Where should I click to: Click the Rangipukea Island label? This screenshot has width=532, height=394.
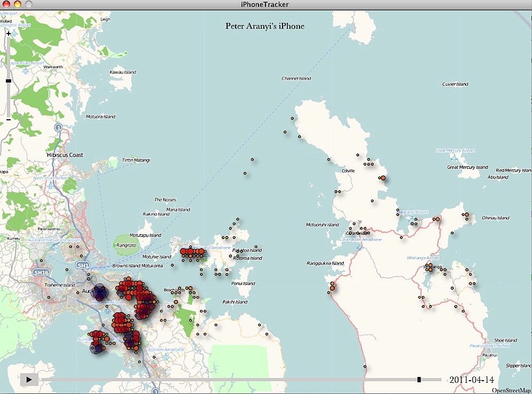coord(325,263)
